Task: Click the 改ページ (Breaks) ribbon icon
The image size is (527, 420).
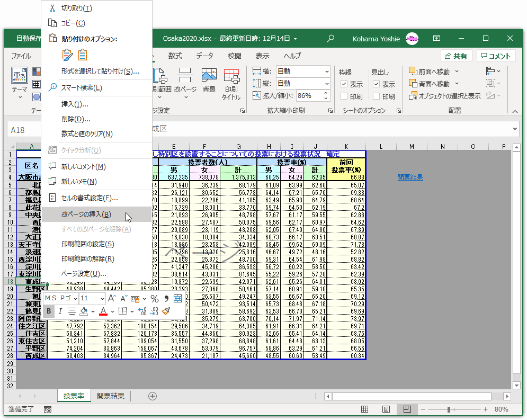Action: point(185,79)
